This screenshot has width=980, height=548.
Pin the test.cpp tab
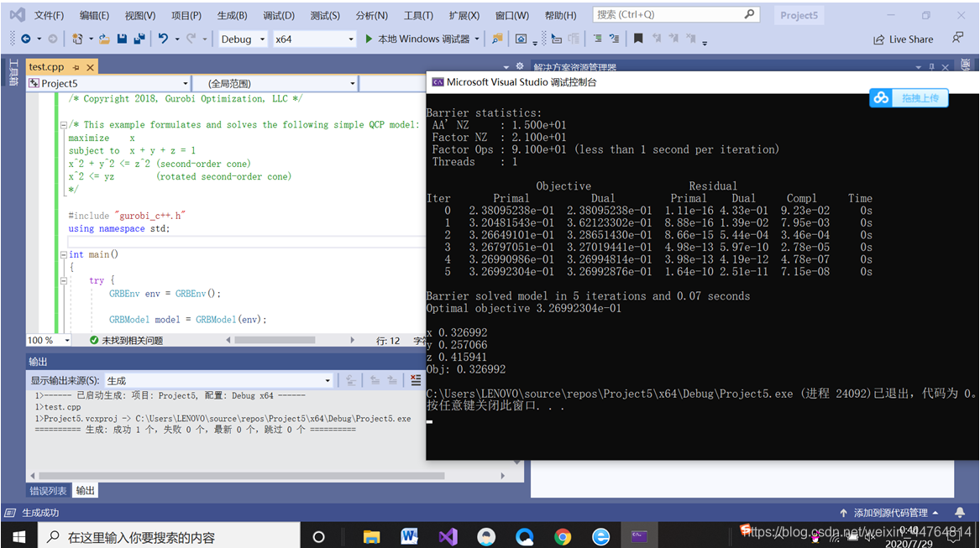[x=76, y=67]
